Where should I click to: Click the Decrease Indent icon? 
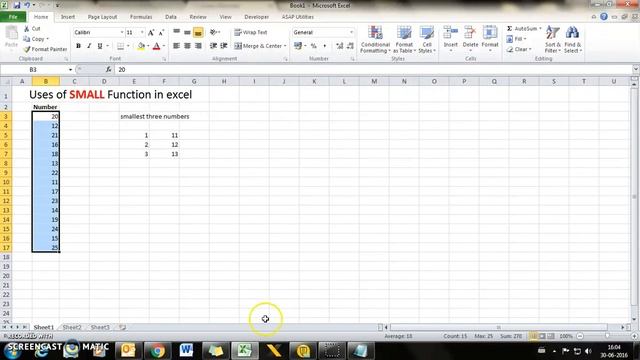(x=213, y=46)
